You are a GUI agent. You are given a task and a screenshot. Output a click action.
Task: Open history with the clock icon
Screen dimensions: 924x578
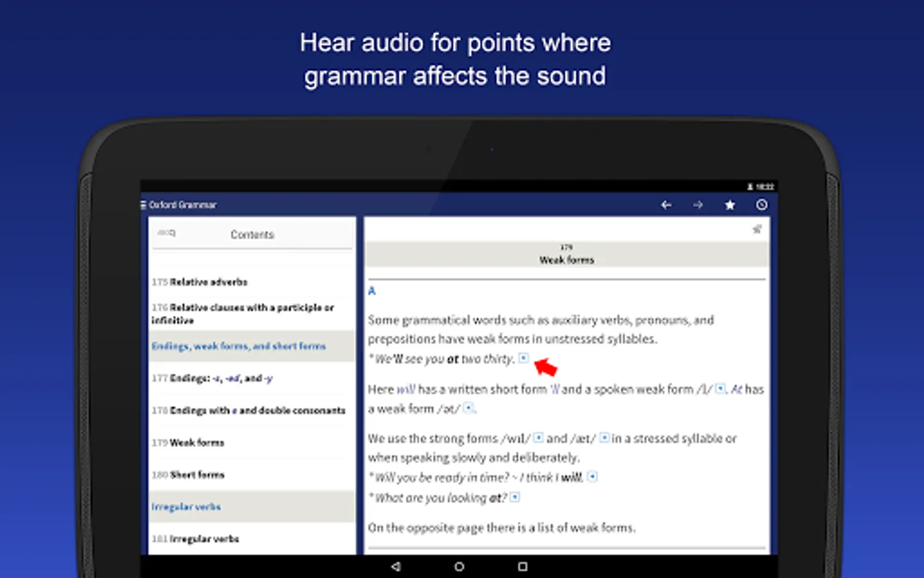tap(762, 205)
